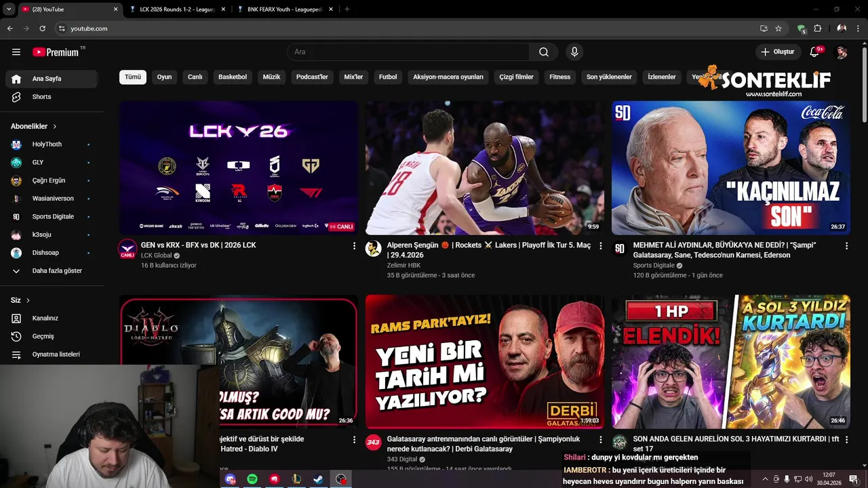
Task: Open Ana Sayfa in the sidebar
Action: 52,79
